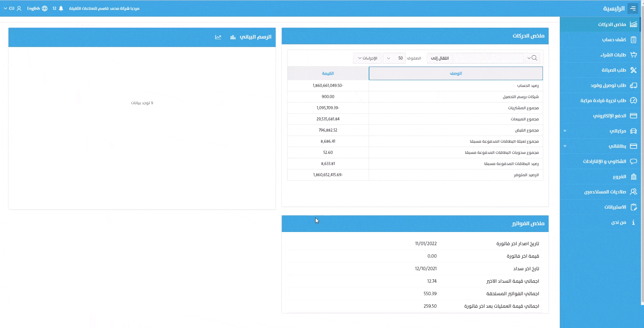Switch to bar chart view icon
The image size is (644, 328).
coord(233,37)
